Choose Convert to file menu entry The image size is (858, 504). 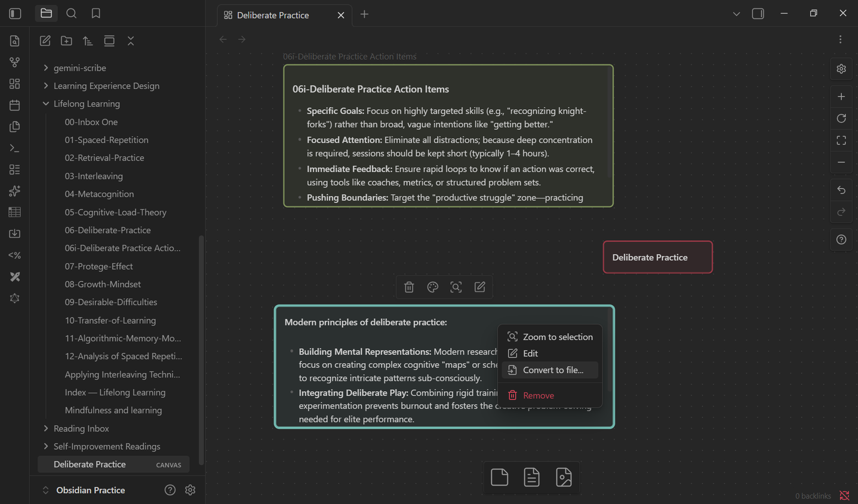click(550, 370)
